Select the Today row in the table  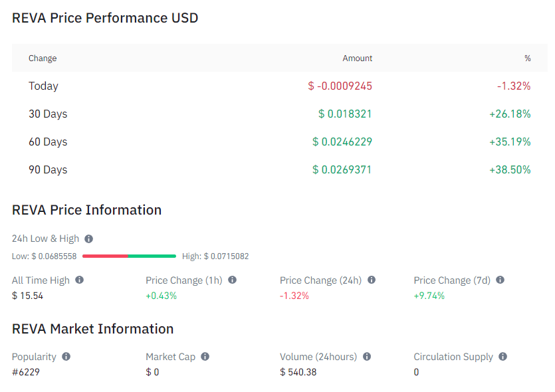point(43,86)
